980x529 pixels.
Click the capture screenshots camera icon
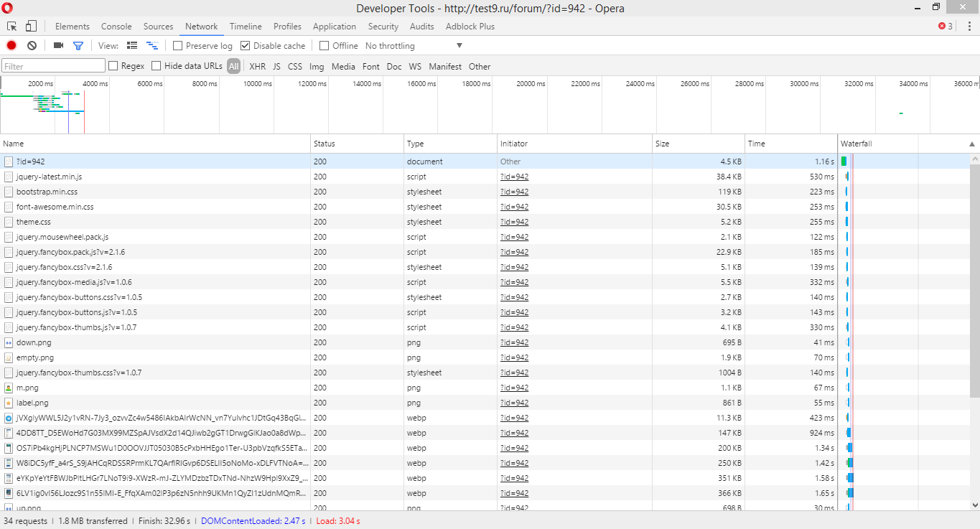58,45
